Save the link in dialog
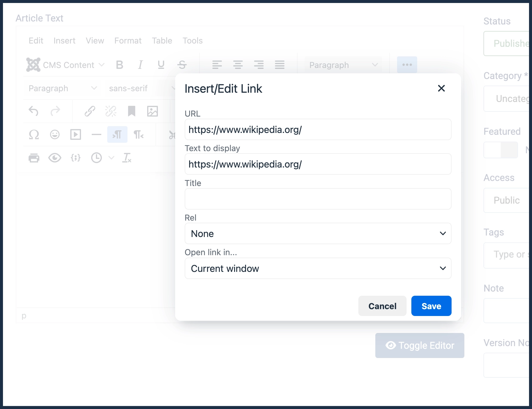This screenshot has height=409, width=532. (431, 306)
